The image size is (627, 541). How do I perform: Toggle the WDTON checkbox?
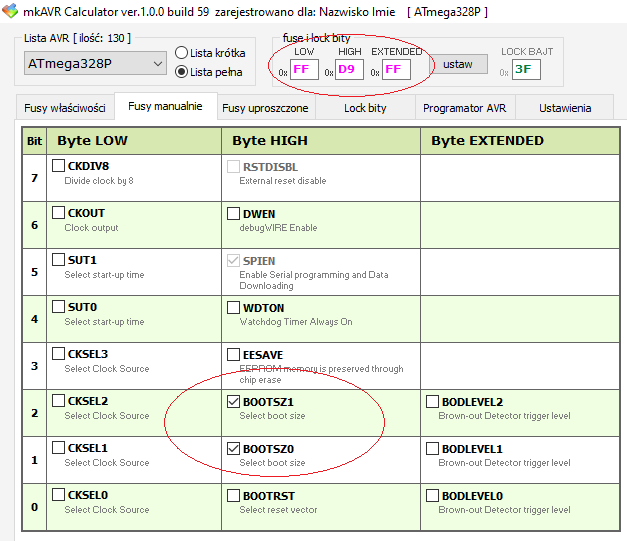234,307
